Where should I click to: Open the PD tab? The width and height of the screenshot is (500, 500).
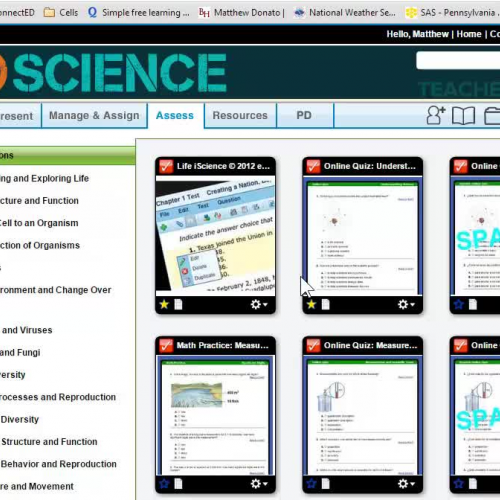[x=304, y=115]
